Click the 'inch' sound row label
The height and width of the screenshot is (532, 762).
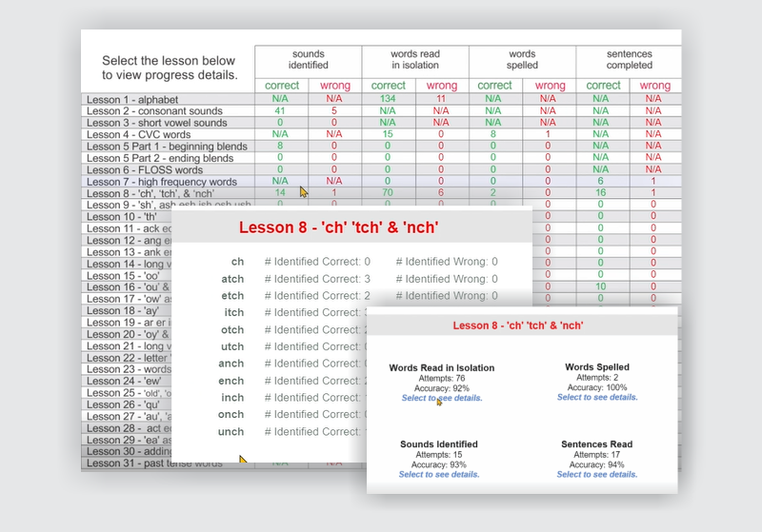tap(232, 398)
